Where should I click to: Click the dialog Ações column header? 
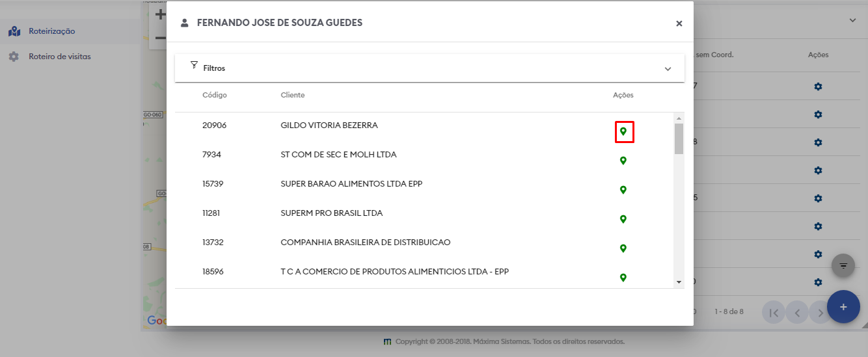[x=623, y=95]
